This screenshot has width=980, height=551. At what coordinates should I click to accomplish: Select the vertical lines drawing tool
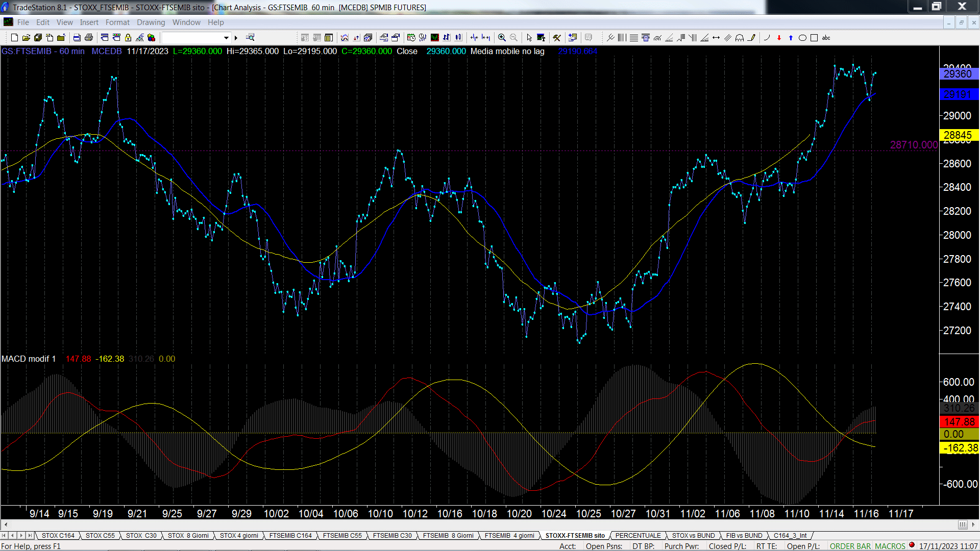(x=622, y=37)
